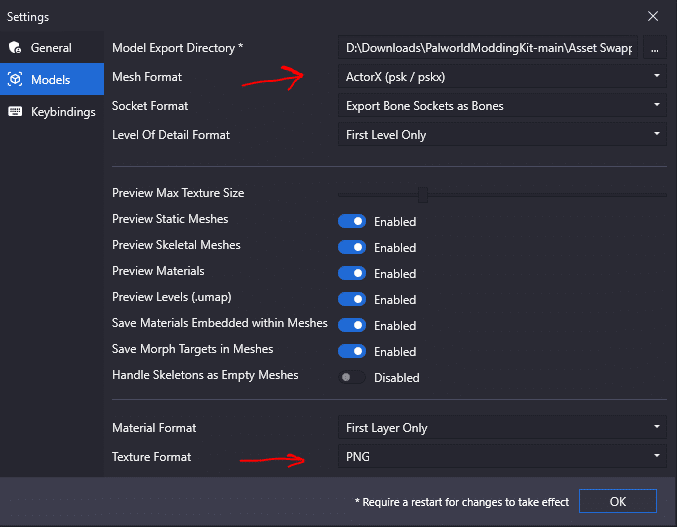Toggle Preview Levels (.umap) switch

[352, 299]
